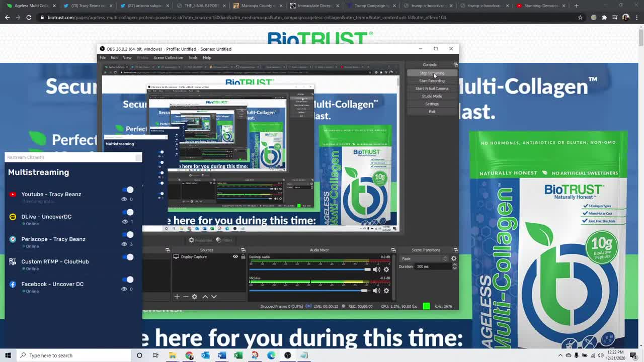Bookmark this page with star icon
Image resolution: width=644 pixels, height=362 pixels.
point(580,17)
